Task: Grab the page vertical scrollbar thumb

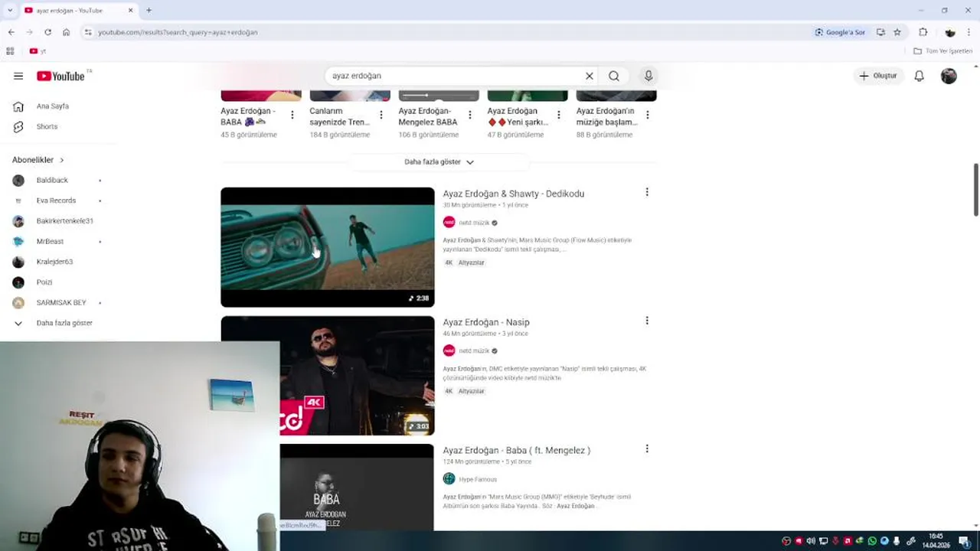Action: pos(975,190)
